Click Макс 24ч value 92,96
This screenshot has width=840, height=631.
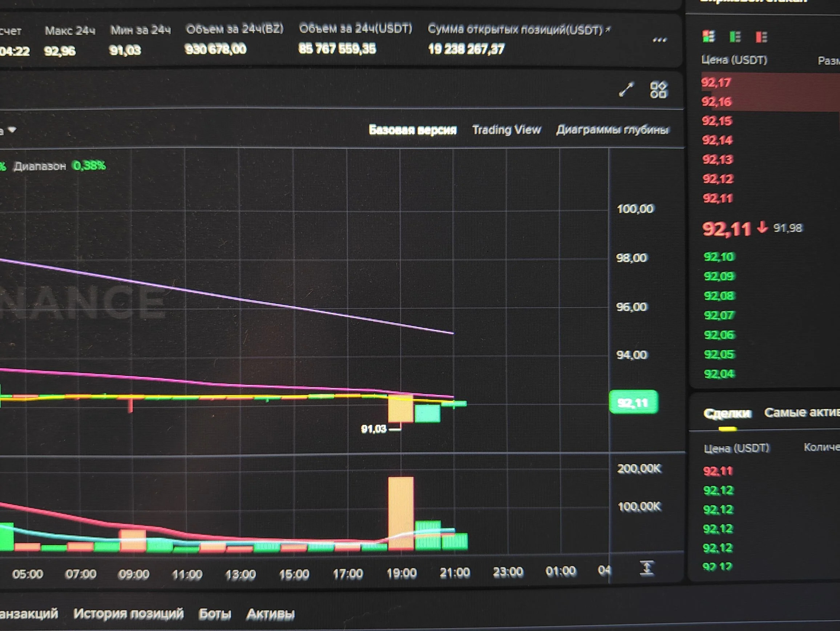[x=60, y=51]
